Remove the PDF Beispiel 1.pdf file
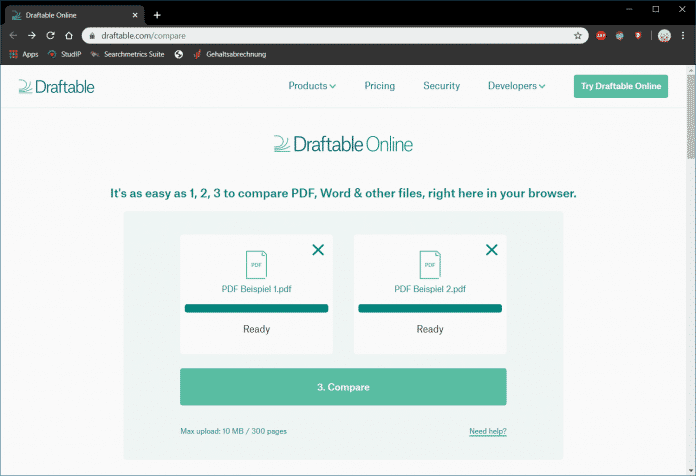The image size is (696, 476). [x=318, y=250]
